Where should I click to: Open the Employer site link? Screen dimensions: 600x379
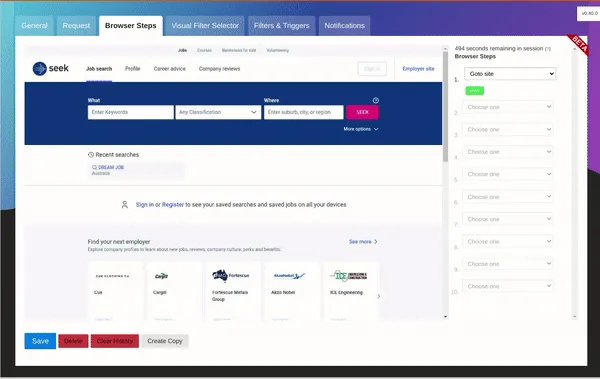pos(418,69)
